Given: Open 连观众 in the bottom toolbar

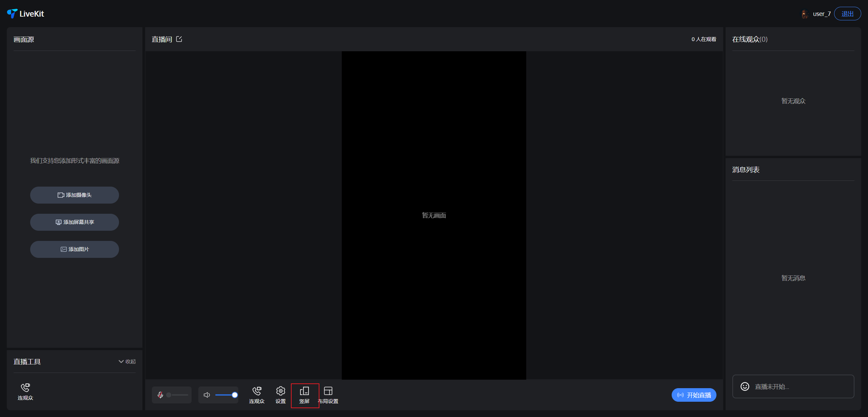Looking at the screenshot, I should click(257, 395).
